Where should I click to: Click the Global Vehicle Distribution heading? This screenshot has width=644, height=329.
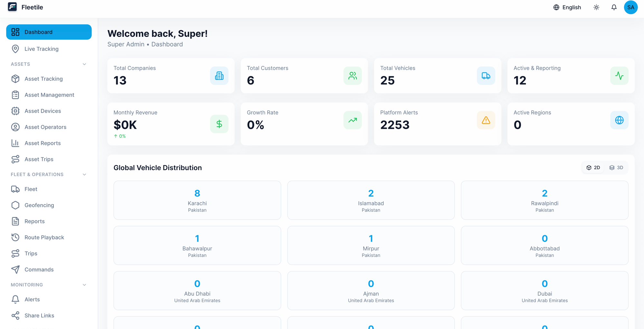click(x=158, y=168)
